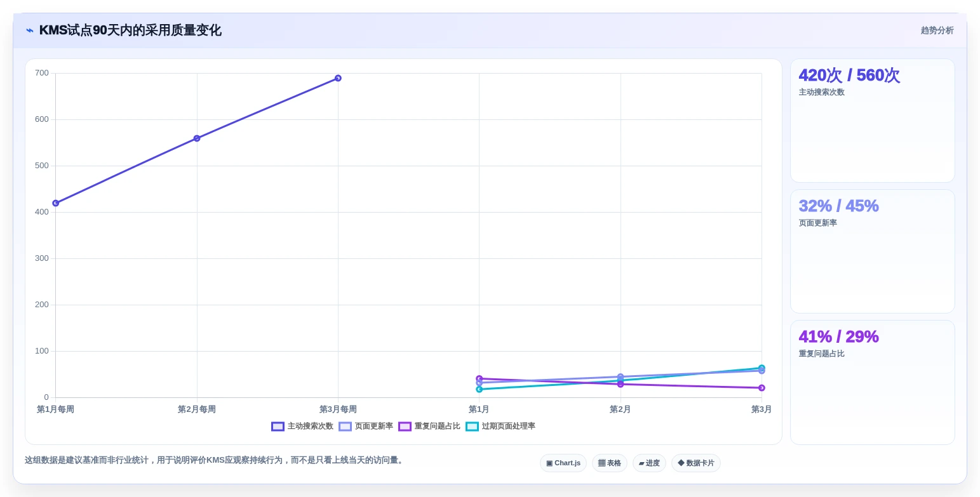The width and height of the screenshot is (980, 497).
Task: Toggle the 过期页面处理率 legend swatch
Action: click(x=472, y=427)
